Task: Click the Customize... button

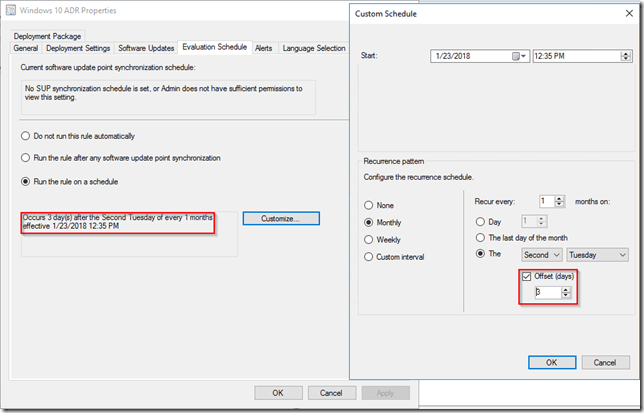Action: click(281, 218)
